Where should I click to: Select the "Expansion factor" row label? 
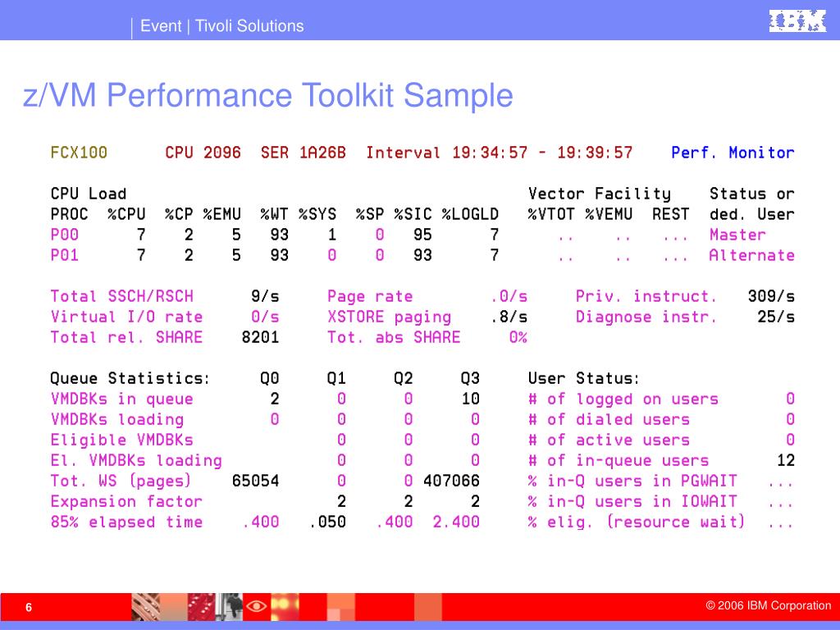pos(126,501)
